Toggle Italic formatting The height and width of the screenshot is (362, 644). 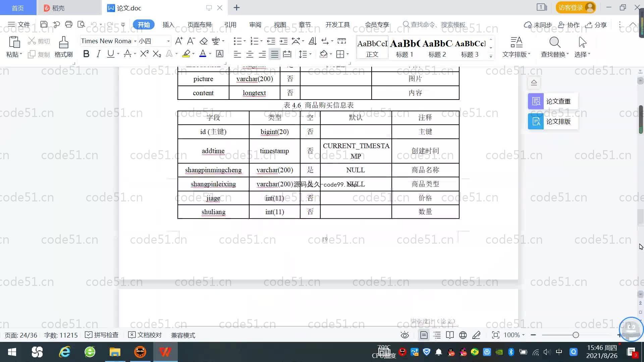click(x=98, y=54)
